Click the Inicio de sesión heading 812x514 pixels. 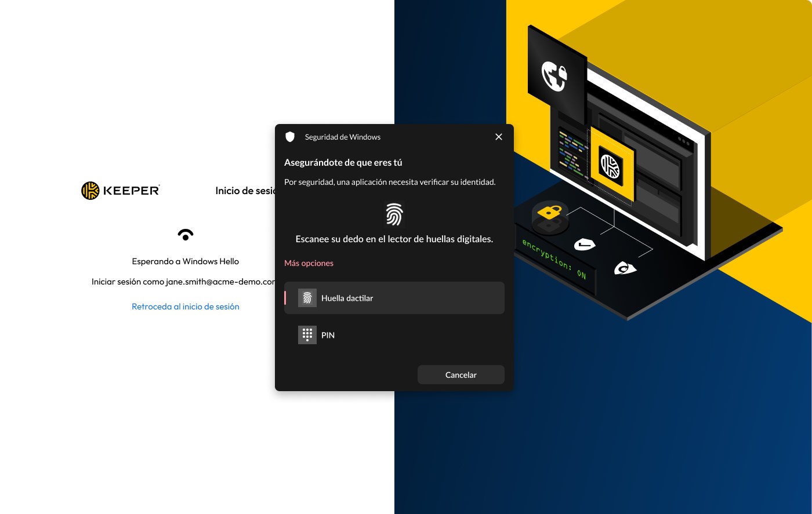(x=245, y=191)
